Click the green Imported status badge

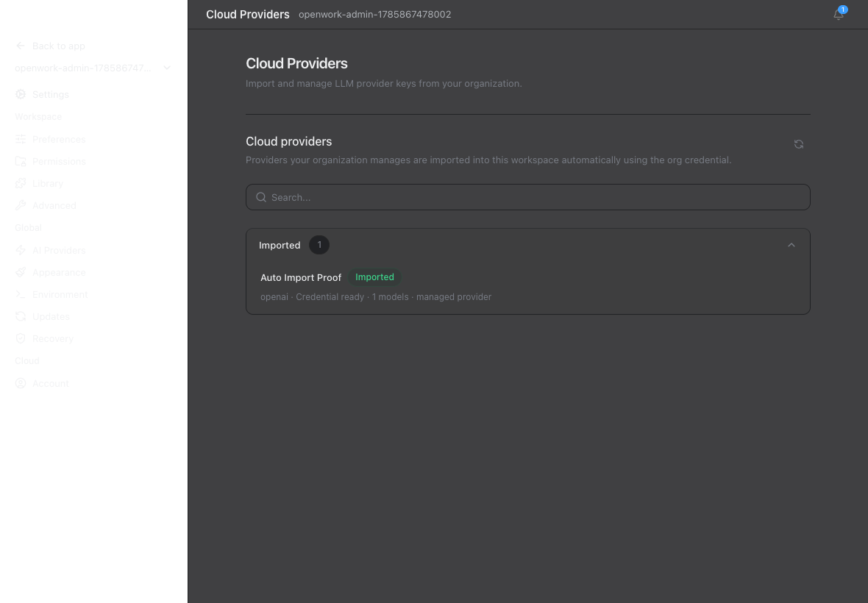point(374,277)
